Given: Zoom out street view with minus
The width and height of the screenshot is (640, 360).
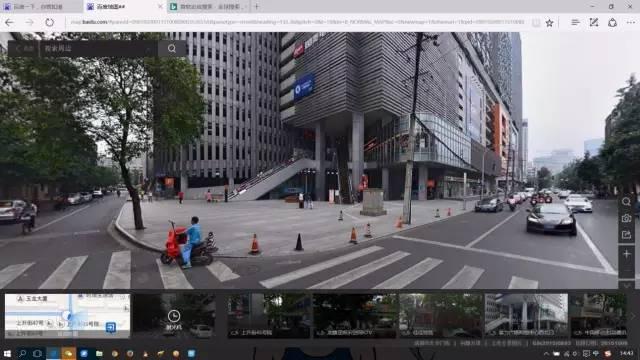Looking at the screenshot, I should [x=626, y=270].
